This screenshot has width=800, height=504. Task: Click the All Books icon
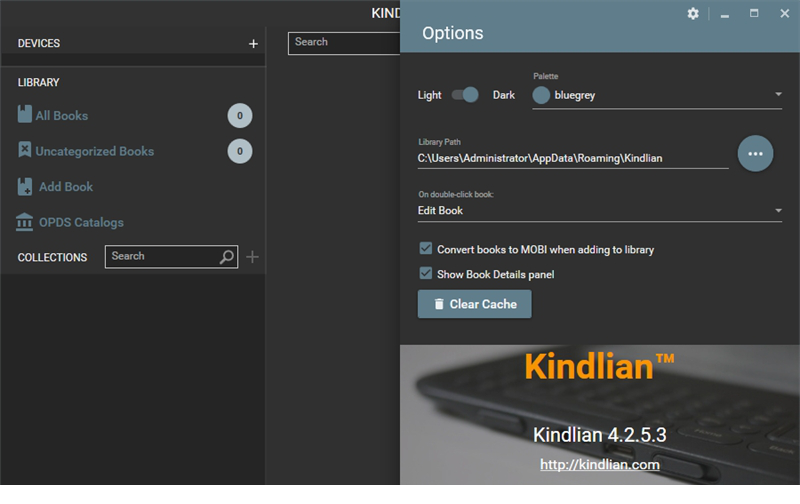[25, 115]
